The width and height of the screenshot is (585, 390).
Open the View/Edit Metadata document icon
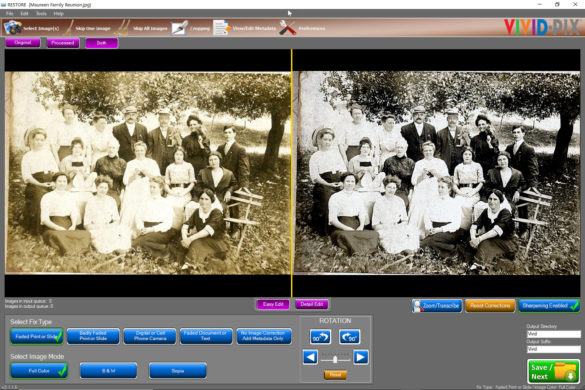coord(222,28)
